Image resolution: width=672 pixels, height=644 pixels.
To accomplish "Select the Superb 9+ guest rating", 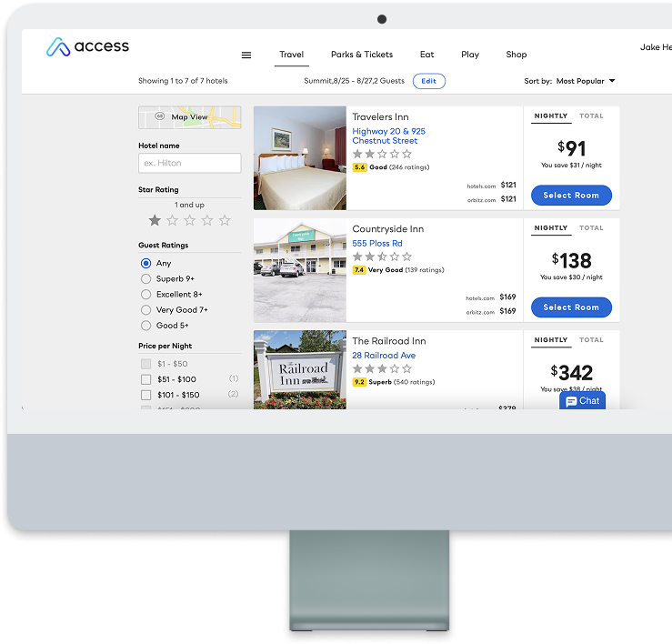I will (x=145, y=278).
